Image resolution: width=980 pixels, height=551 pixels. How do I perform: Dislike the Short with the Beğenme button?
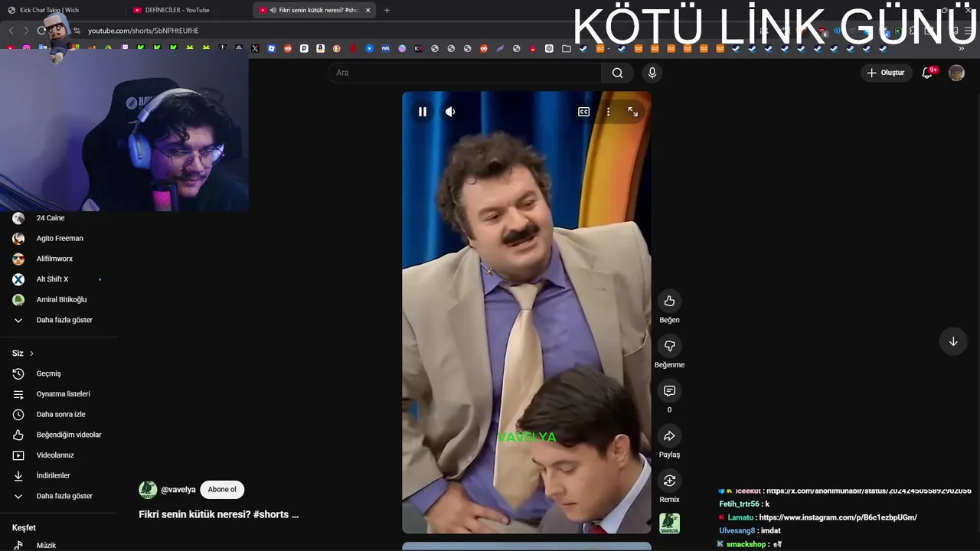click(669, 346)
